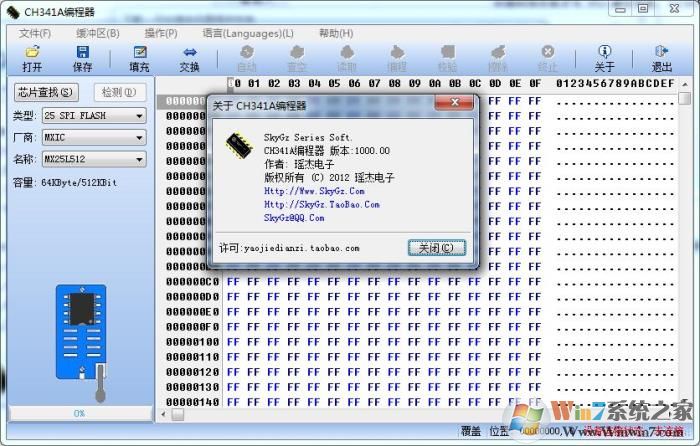
Task: Click the 许可:yaojiedianzi.taobao.com license text
Action: click(289, 248)
